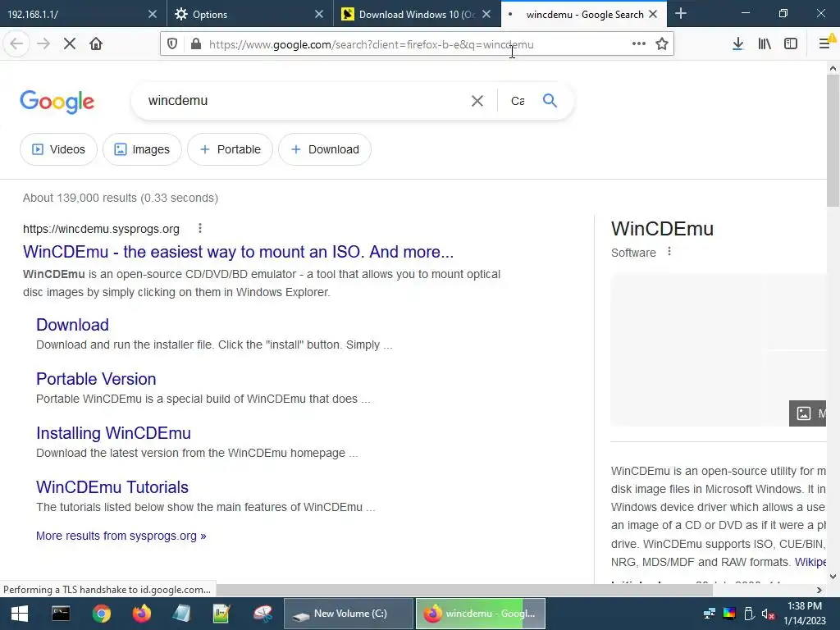Image resolution: width=840 pixels, height=630 pixels.
Task: Click the network tray icon
Action: pyautogui.click(x=710, y=614)
